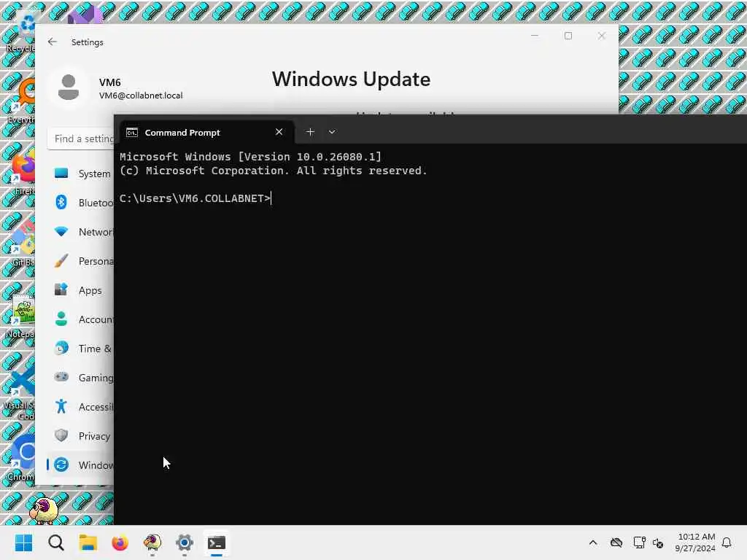Close the Command Prompt tab
The height and width of the screenshot is (560, 747).
click(279, 132)
